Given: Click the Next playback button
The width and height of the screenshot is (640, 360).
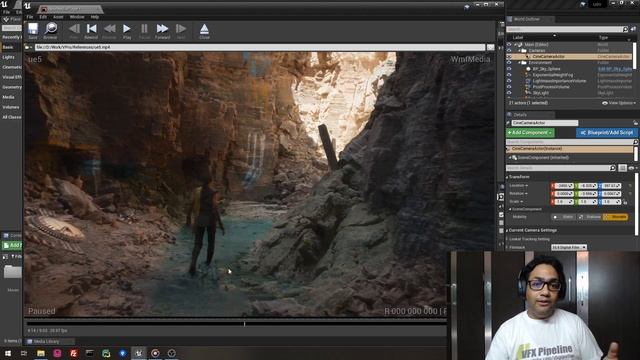Looking at the screenshot, I should coord(181,31).
